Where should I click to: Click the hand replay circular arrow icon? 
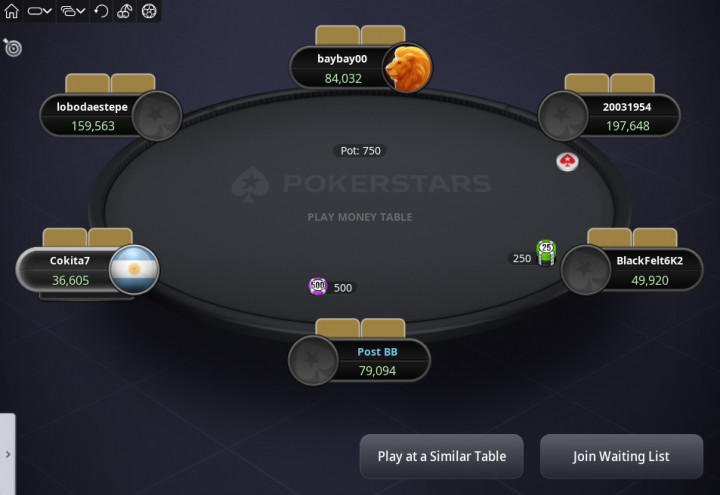tap(101, 11)
